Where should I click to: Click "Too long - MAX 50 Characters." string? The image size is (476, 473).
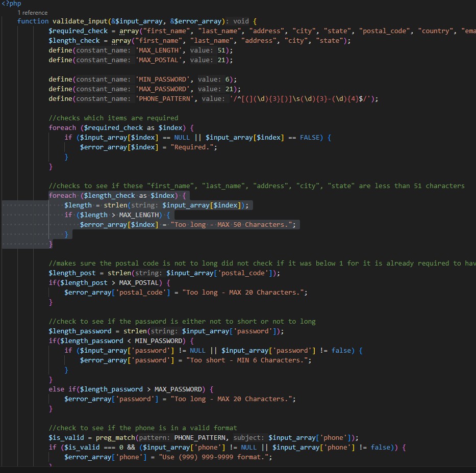tap(231, 225)
